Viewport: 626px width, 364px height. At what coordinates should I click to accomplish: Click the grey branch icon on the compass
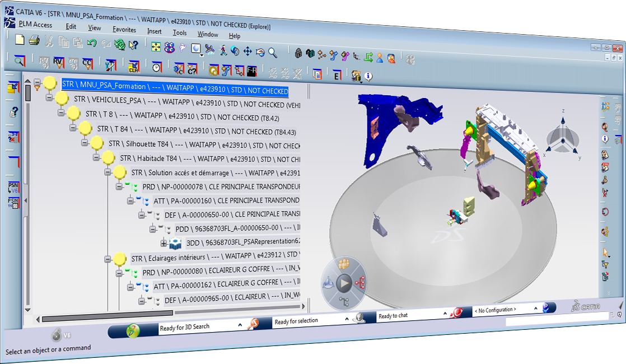344,302
